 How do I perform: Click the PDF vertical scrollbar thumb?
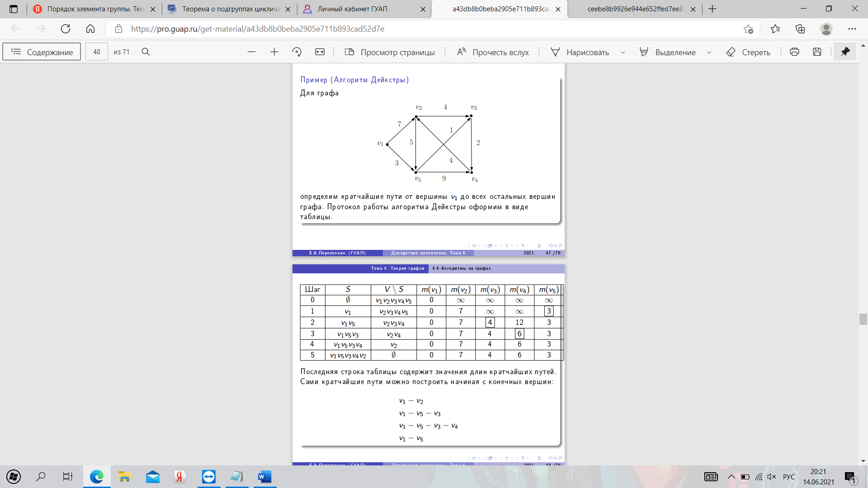click(863, 319)
